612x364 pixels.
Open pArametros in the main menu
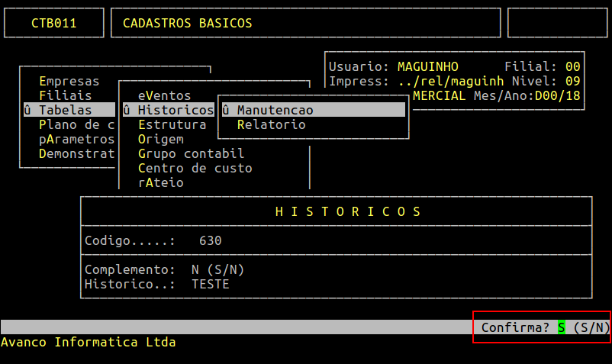tap(76, 139)
